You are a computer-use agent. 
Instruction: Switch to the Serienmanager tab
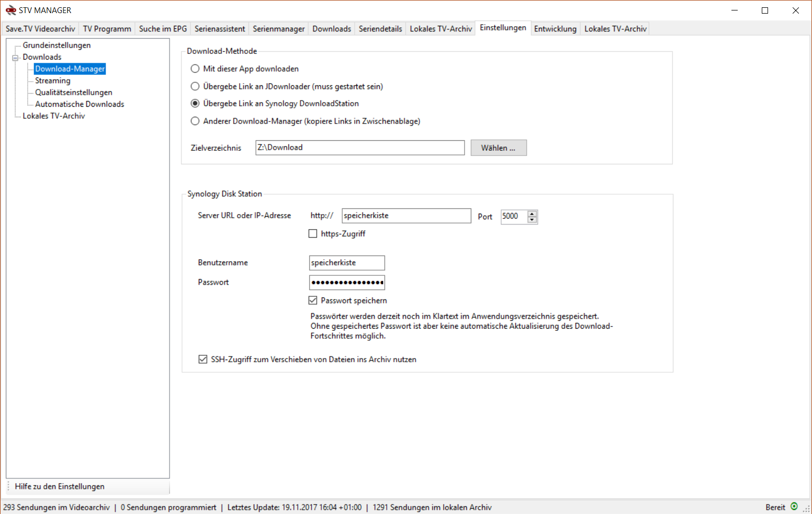[x=278, y=29]
